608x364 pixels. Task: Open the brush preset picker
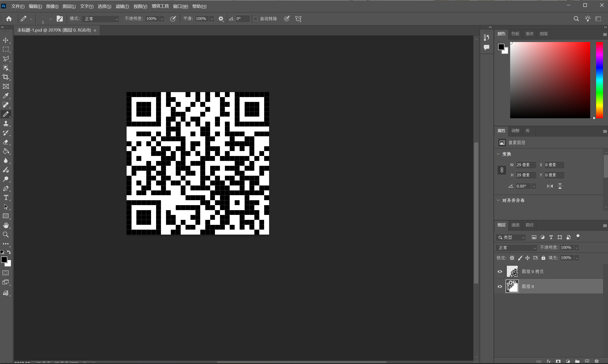[x=51, y=19]
